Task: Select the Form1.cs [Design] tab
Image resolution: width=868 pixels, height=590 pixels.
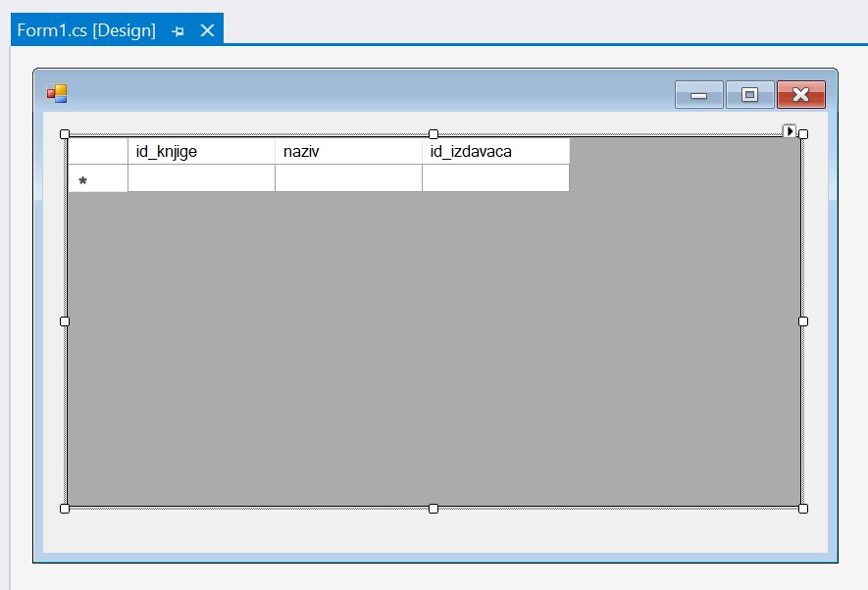Action: click(86, 30)
